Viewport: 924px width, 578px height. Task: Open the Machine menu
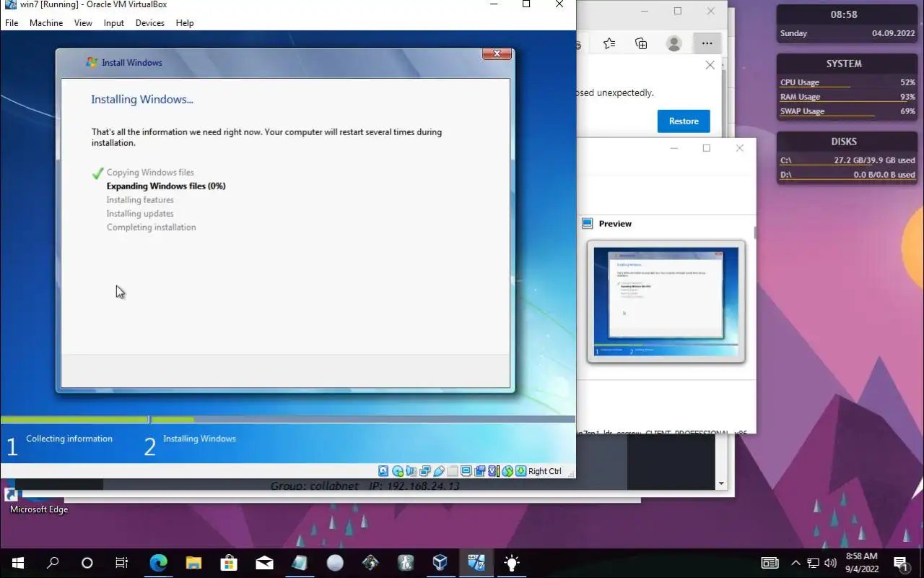tap(46, 23)
